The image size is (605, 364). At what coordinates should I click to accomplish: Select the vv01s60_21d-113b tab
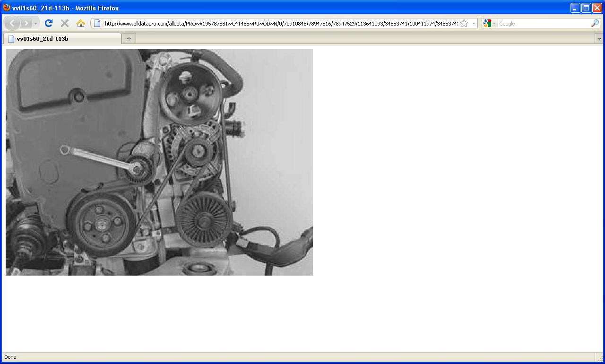62,39
